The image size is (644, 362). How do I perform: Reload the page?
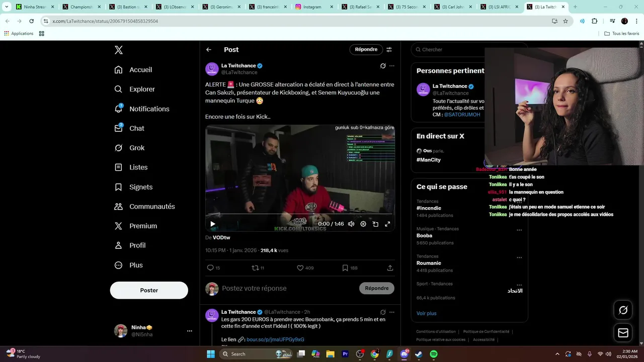coord(31,21)
